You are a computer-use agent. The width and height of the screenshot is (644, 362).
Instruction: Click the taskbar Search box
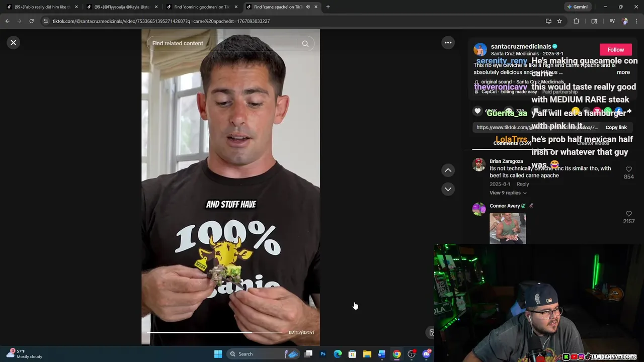(264, 354)
